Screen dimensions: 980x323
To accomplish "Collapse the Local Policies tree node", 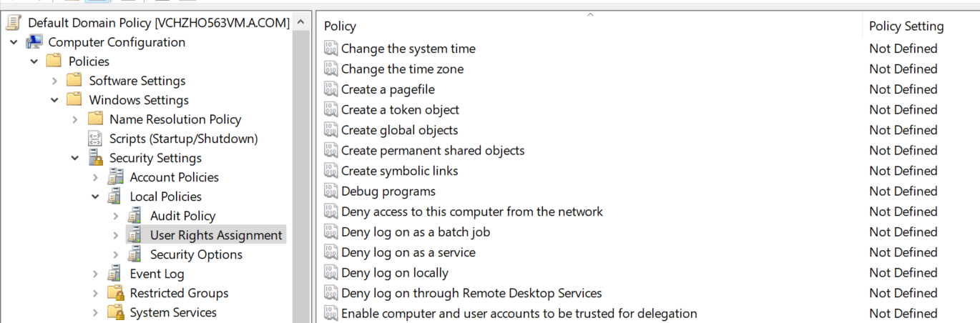I will click(95, 197).
